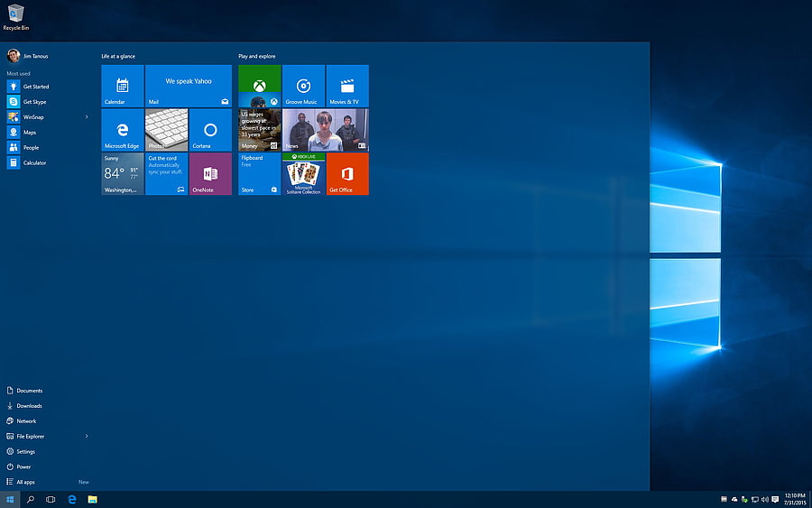
Task: Open the Money news tile
Action: tap(260, 130)
